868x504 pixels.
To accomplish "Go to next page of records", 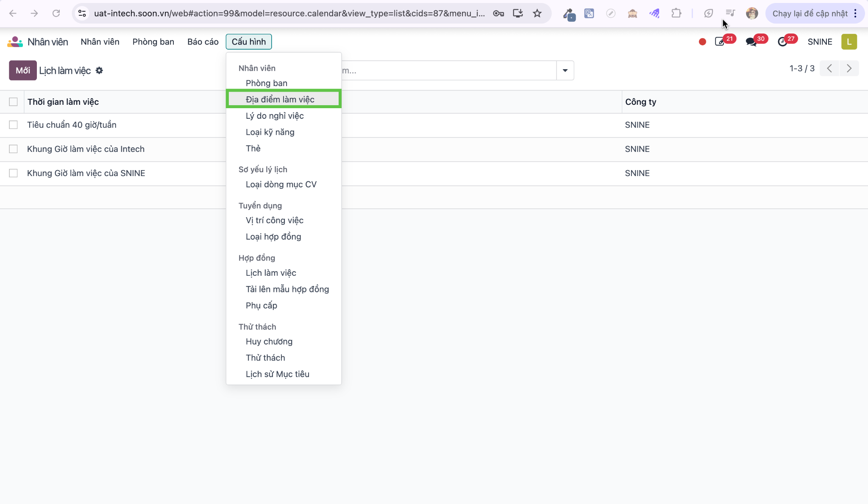I will (x=849, y=68).
